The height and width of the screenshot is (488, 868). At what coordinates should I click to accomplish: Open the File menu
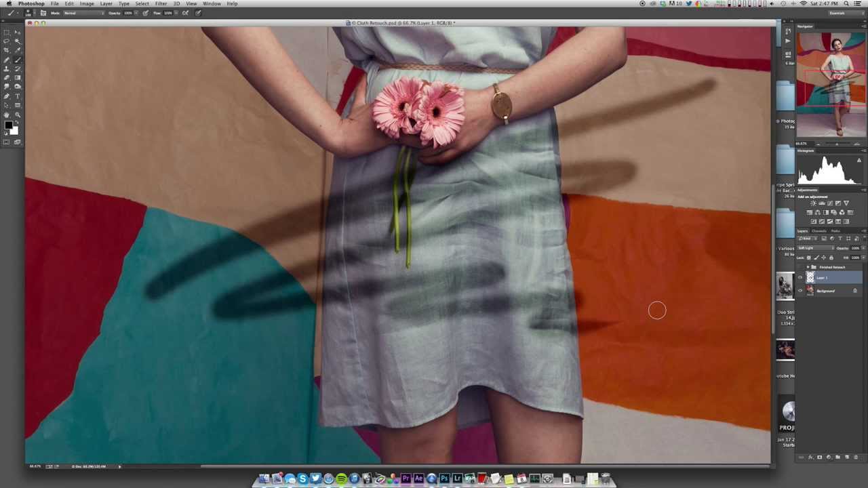(x=54, y=3)
